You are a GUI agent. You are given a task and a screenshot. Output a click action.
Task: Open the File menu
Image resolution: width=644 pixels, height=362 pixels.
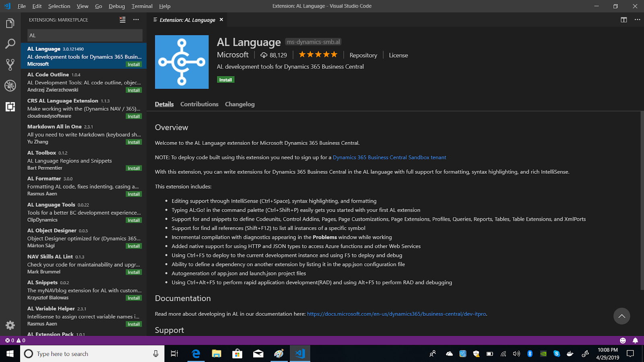point(22,6)
